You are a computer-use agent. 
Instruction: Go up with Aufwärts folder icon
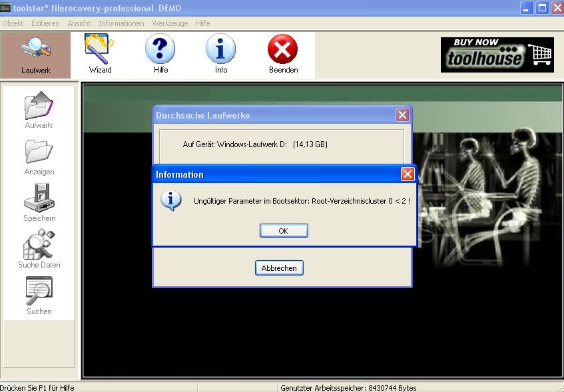[x=39, y=110]
